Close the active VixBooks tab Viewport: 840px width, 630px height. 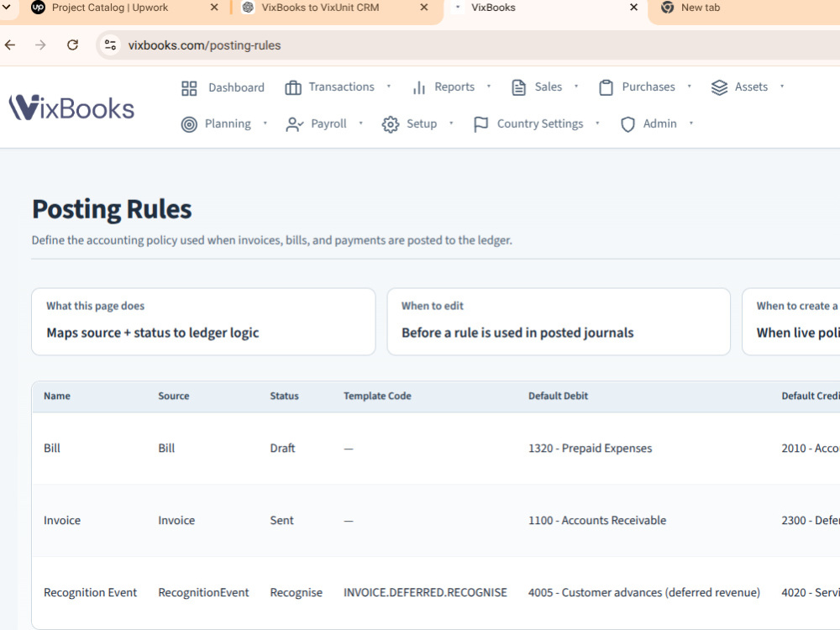[x=633, y=8]
